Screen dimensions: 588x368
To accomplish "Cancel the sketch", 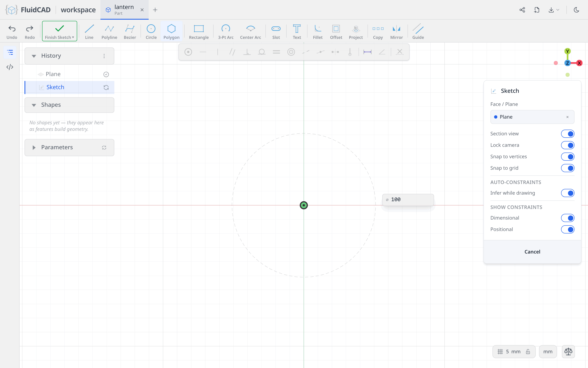I will click(532, 252).
